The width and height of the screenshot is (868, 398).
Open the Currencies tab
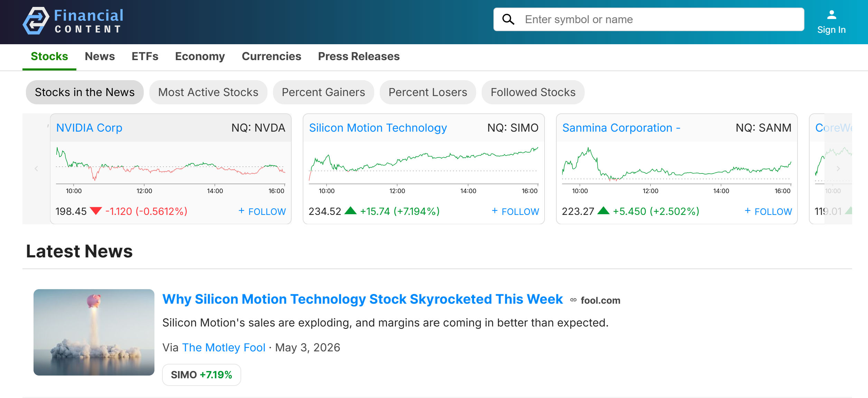tap(271, 56)
